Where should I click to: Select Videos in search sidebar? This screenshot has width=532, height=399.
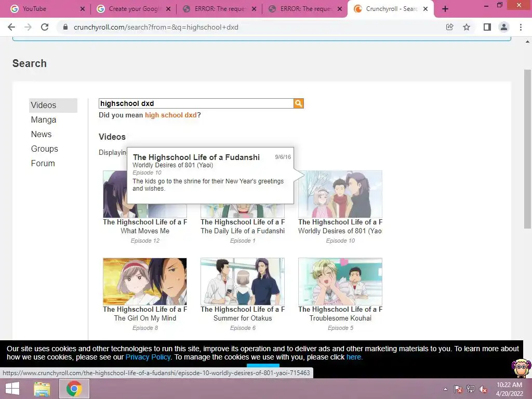point(54,105)
